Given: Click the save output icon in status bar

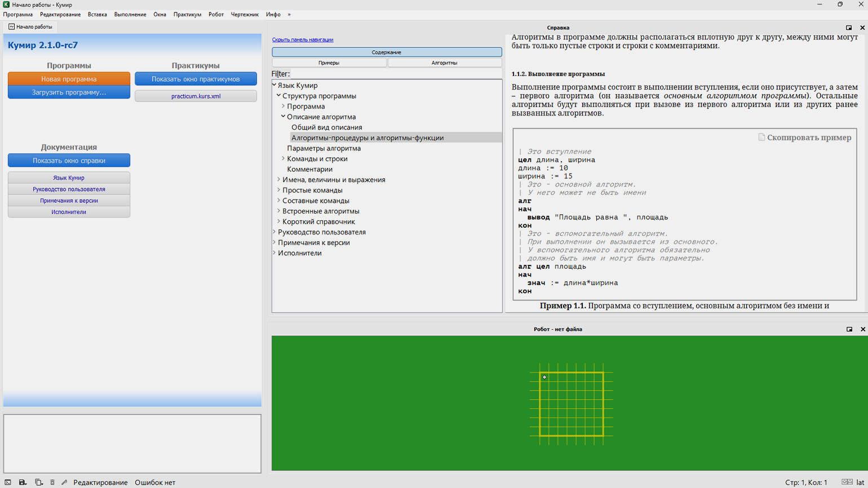Looking at the screenshot, I should point(23,482).
